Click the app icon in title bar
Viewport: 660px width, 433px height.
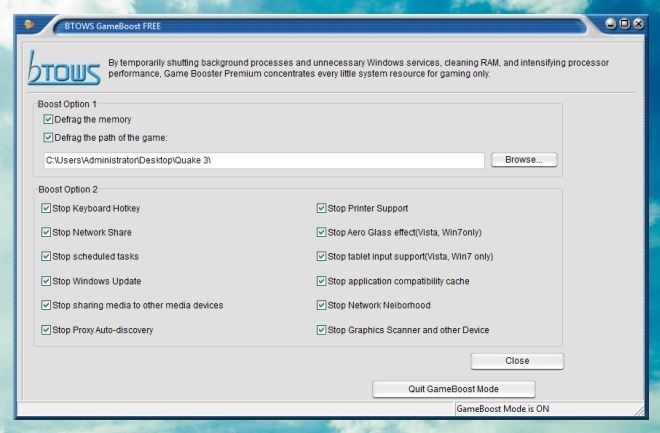click(x=29, y=25)
